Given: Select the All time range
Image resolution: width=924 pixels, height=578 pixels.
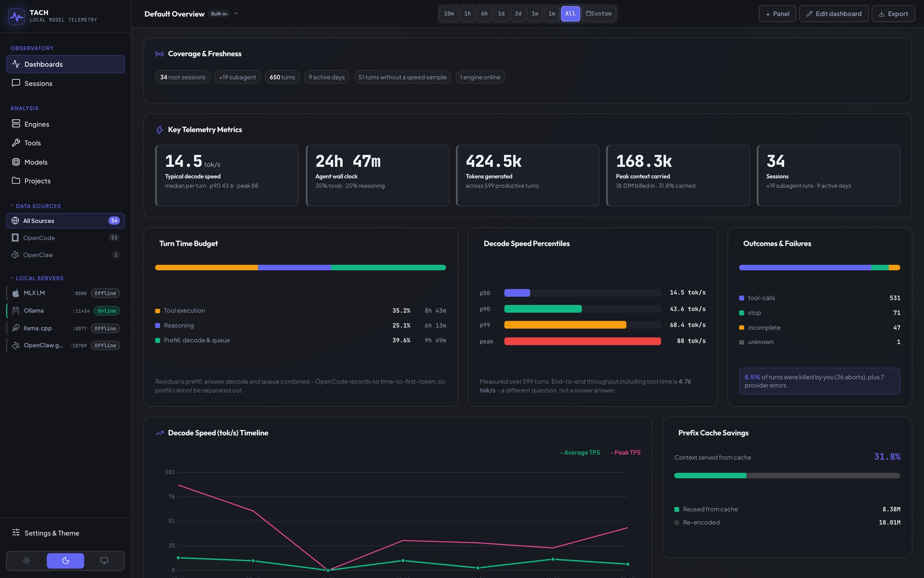Looking at the screenshot, I should (x=570, y=14).
